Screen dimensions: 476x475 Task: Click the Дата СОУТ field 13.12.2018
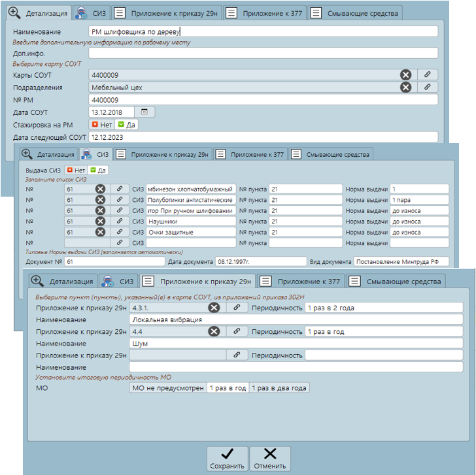pyautogui.click(x=111, y=112)
